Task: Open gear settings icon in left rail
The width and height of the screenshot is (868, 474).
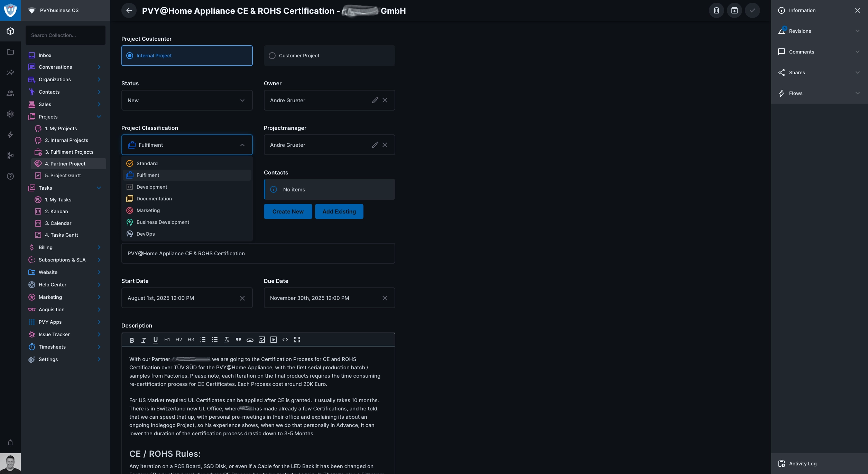Action: pyautogui.click(x=10, y=114)
